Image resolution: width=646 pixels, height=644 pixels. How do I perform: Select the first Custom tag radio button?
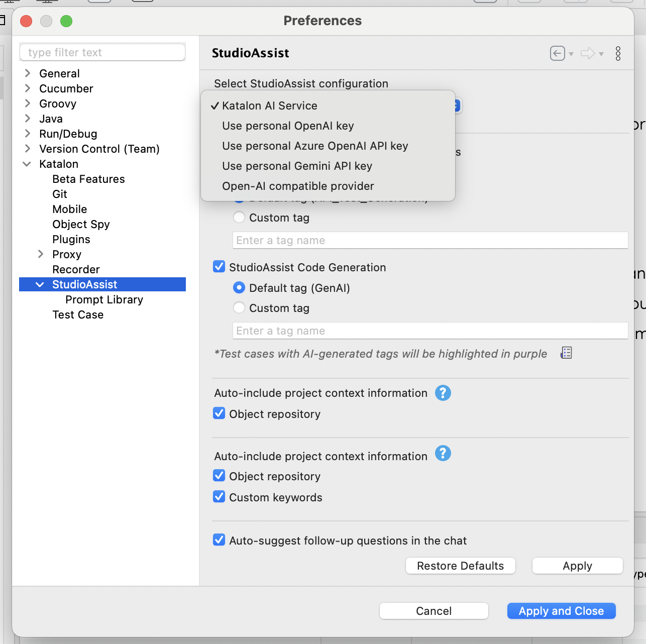(239, 217)
